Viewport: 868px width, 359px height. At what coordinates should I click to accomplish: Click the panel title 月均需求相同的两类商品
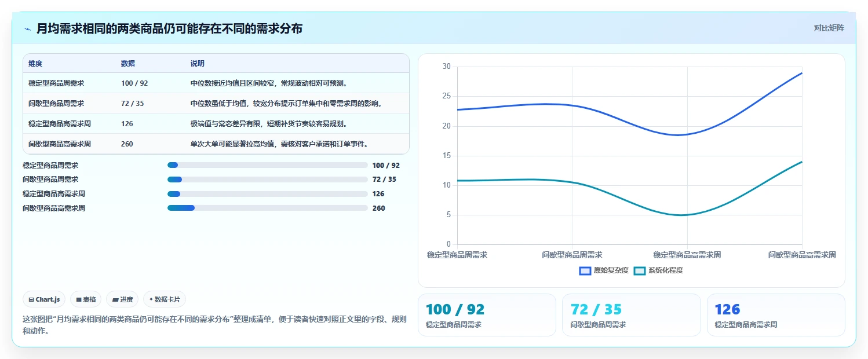pos(169,28)
